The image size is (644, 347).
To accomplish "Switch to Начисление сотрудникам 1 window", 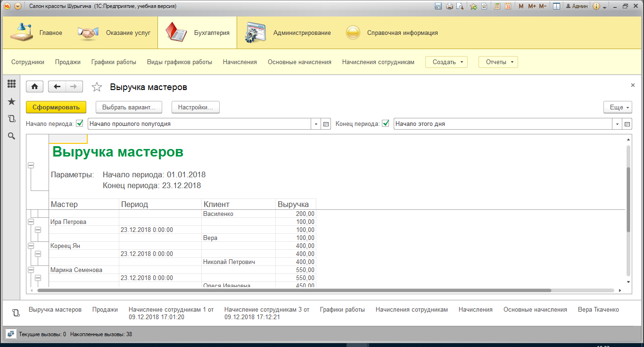I will (x=171, y=313).
